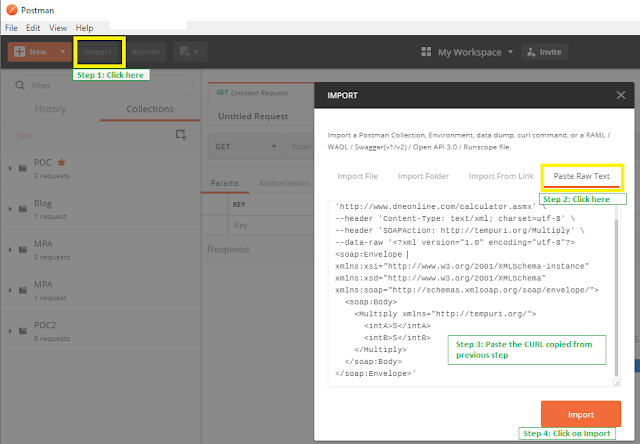
Task: Click the POC2 collection name
Action: click(45, 325)
